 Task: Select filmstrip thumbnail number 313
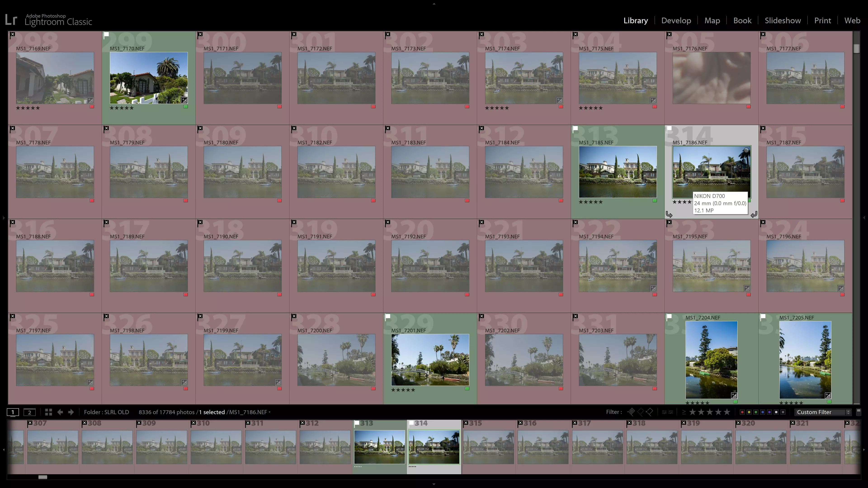click(x=380, y=447)
